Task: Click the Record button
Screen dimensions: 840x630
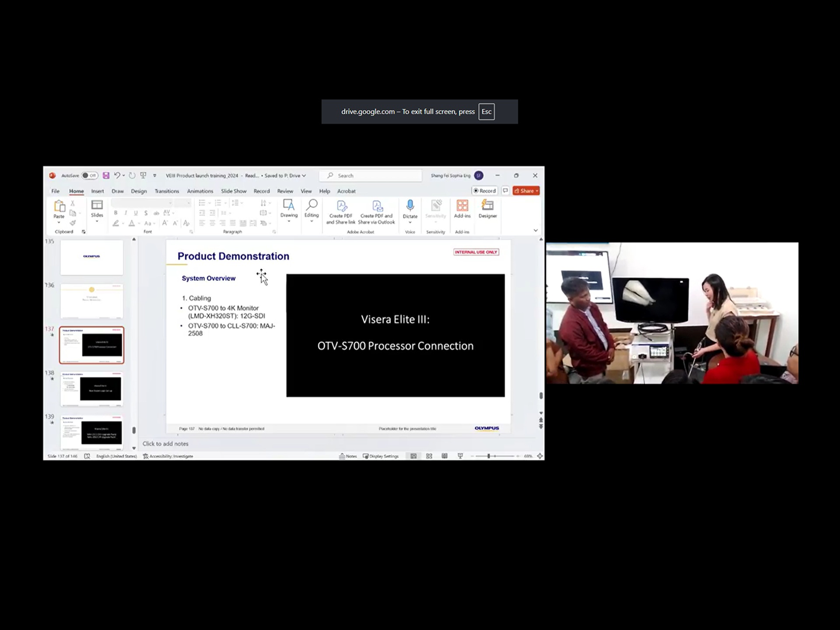Action: pos(484,191)
